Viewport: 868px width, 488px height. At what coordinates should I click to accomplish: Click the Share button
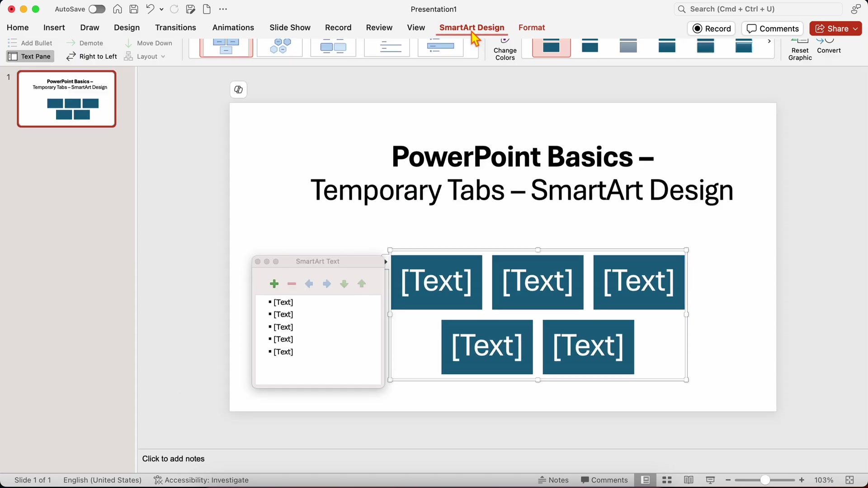[832, 28]
